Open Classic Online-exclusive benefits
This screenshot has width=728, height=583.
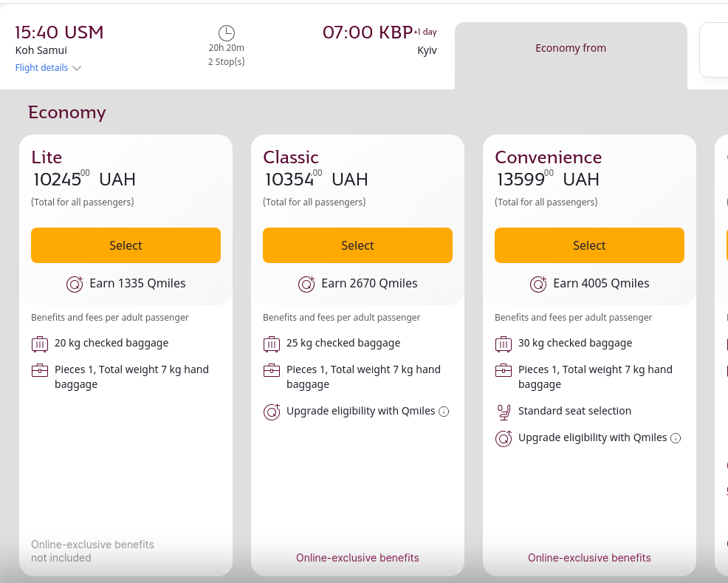[x=357, y=558]
